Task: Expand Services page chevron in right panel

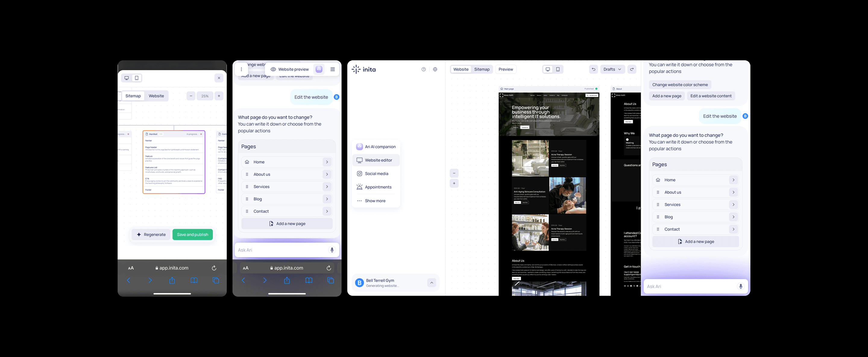Action: [733, 205]
